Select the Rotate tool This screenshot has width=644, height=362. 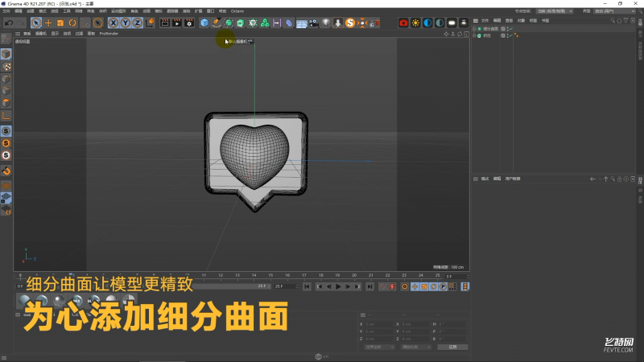[72, 23]
